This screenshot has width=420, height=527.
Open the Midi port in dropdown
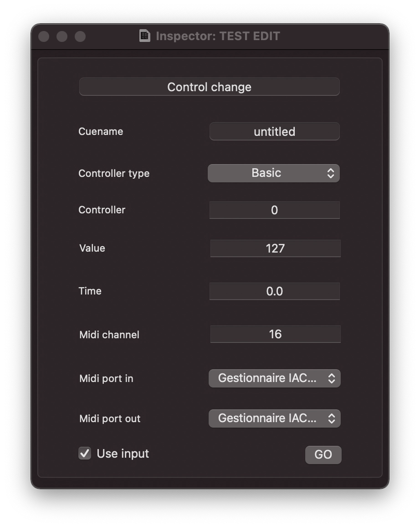point(275,378)
